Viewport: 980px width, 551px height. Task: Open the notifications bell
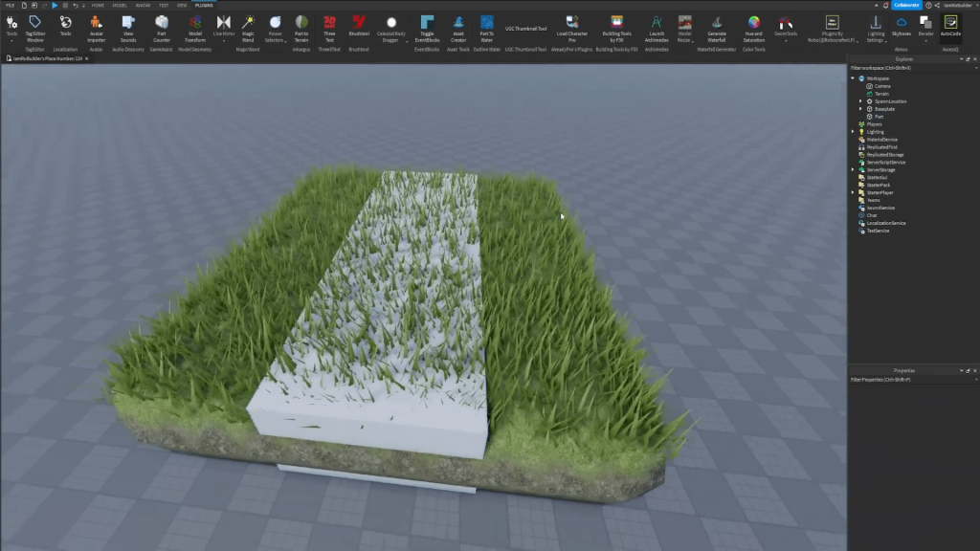tap(885, 5)
